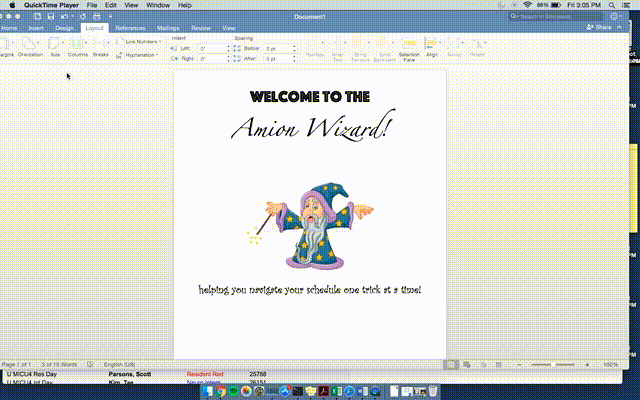Collapse the ribbon with the chevron
The height and width of the screenshot is (400, 640).
click(619, 27)
